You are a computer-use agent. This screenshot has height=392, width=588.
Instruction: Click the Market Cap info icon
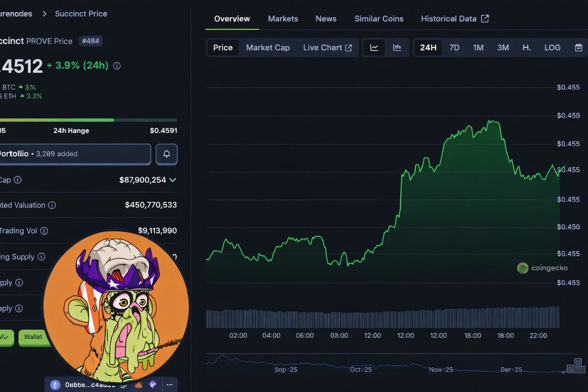point(18,180)
